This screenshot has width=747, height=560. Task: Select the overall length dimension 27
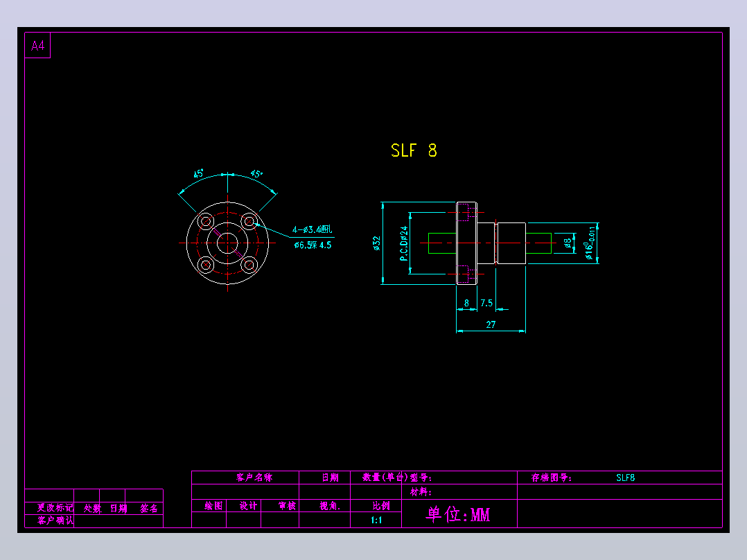491,324
